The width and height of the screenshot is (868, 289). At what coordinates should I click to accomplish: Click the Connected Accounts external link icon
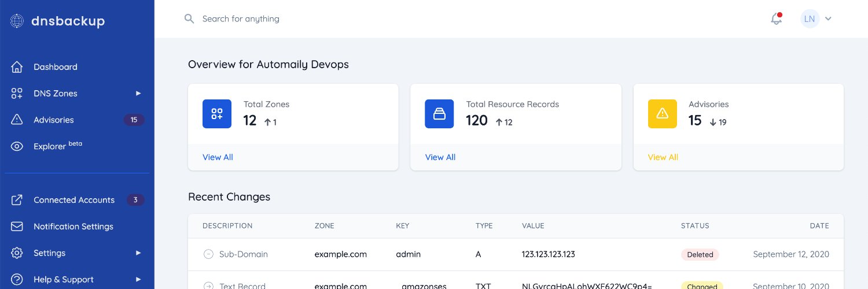tap(17, 200)
